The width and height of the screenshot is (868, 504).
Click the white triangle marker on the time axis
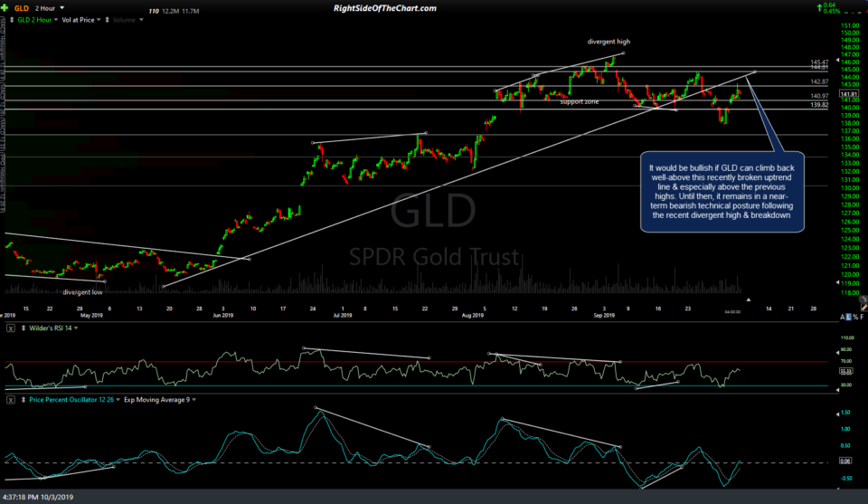click(749, 300)
